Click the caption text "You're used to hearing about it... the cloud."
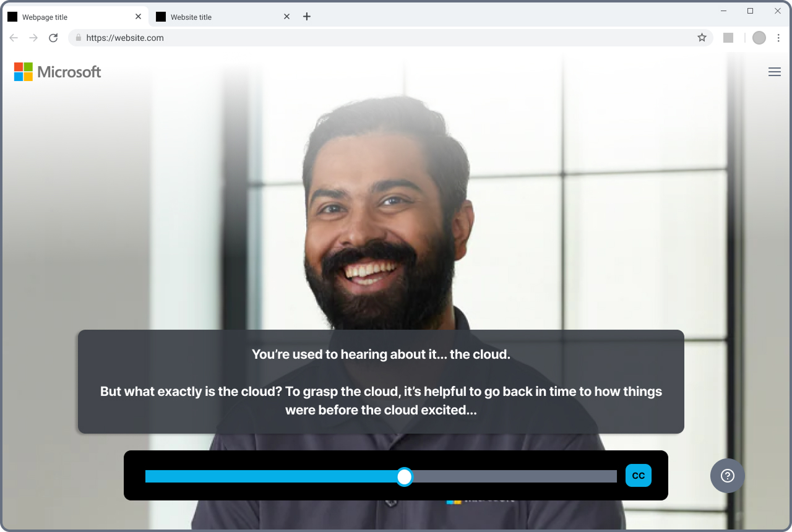 pyautogui.click(x=381, y=354)
